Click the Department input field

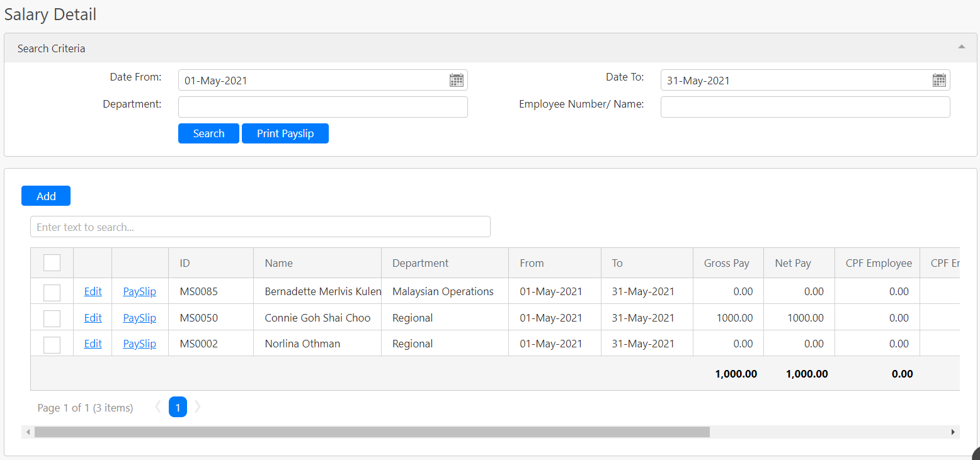[x=323, y=107]
